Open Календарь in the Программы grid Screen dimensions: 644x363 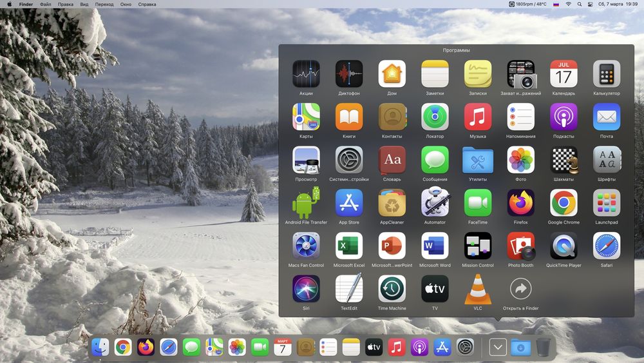point(563,74)
